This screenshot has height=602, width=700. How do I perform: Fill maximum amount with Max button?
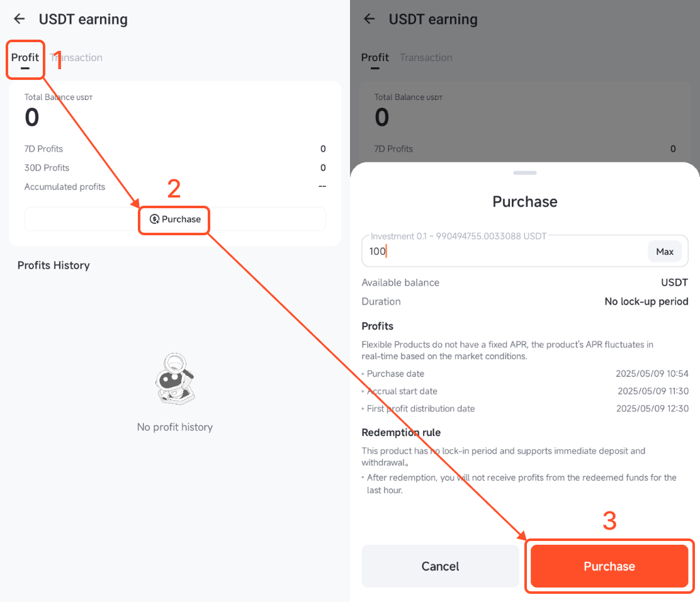tap(665, 252)
